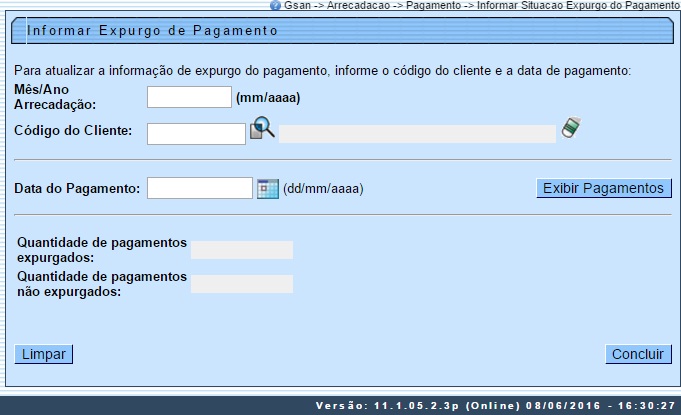Click the version text 'Versão: 11.1.05.2.3p (Online)'
The width and height of the screenshot is (681, 415).
point(418,405)
